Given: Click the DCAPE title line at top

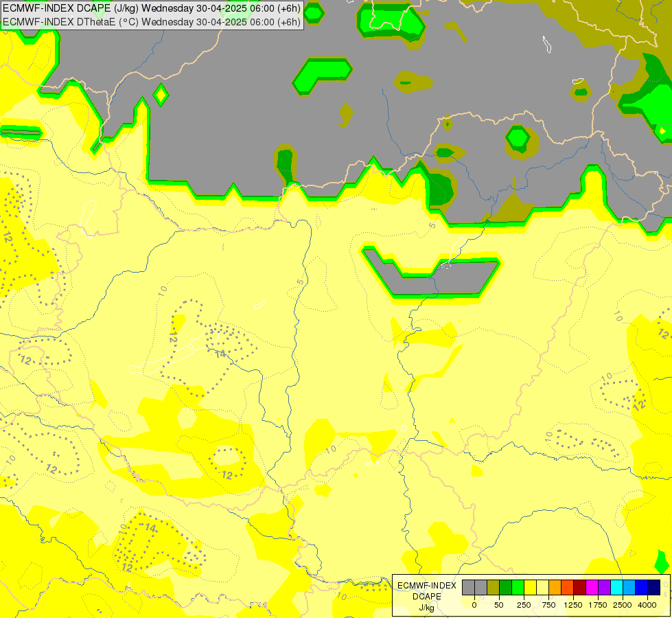Looking at the screenshot, I should click(152, 8).
